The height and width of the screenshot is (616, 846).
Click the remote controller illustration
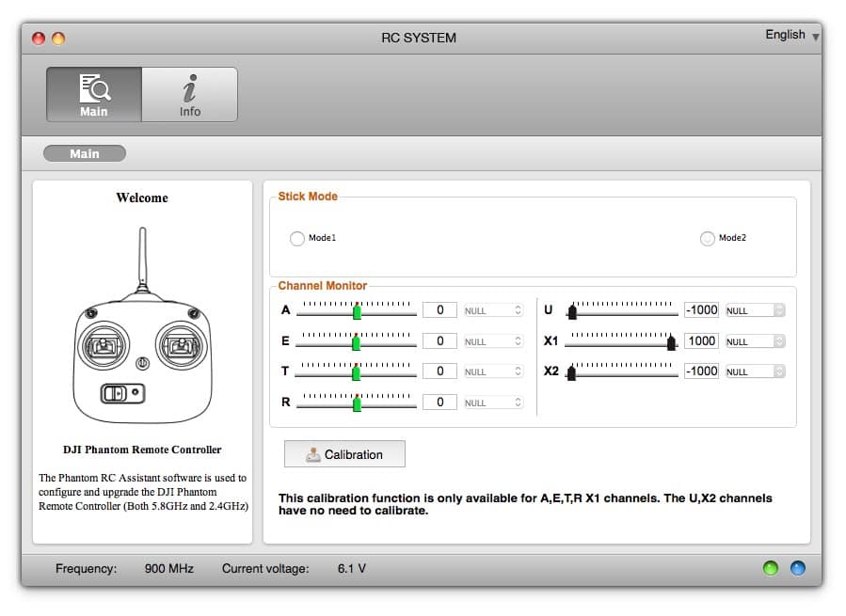[142, 325]
